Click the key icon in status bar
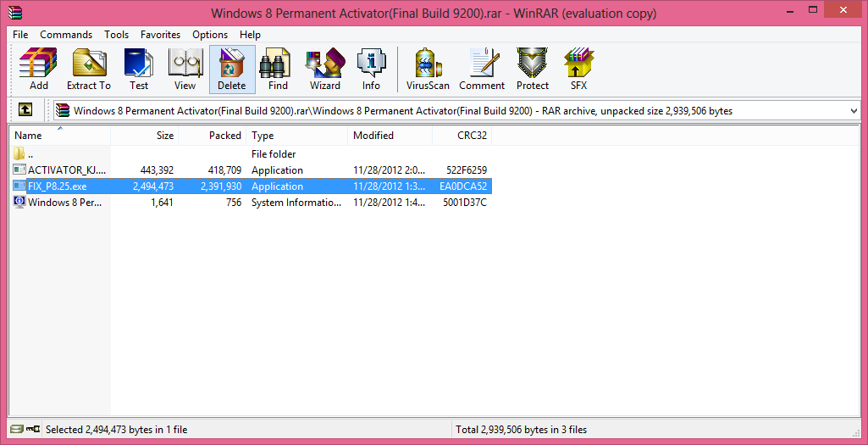868x445 pixels. [33, 429]
